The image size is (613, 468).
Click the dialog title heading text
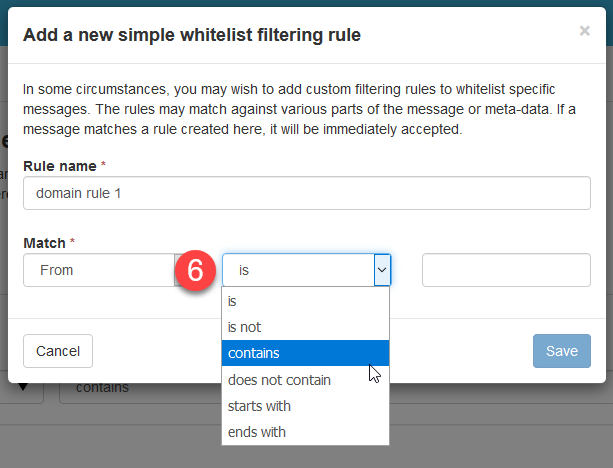coord(191,36)
